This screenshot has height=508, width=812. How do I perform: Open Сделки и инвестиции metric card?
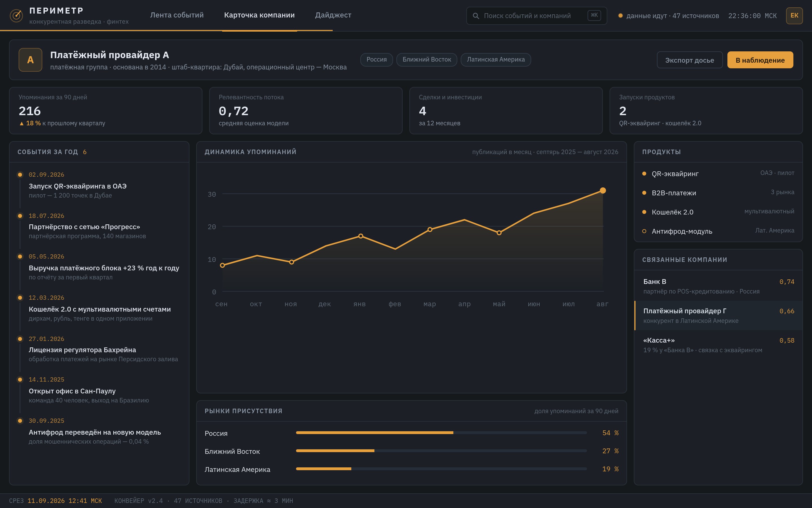[x=506, y=111]
